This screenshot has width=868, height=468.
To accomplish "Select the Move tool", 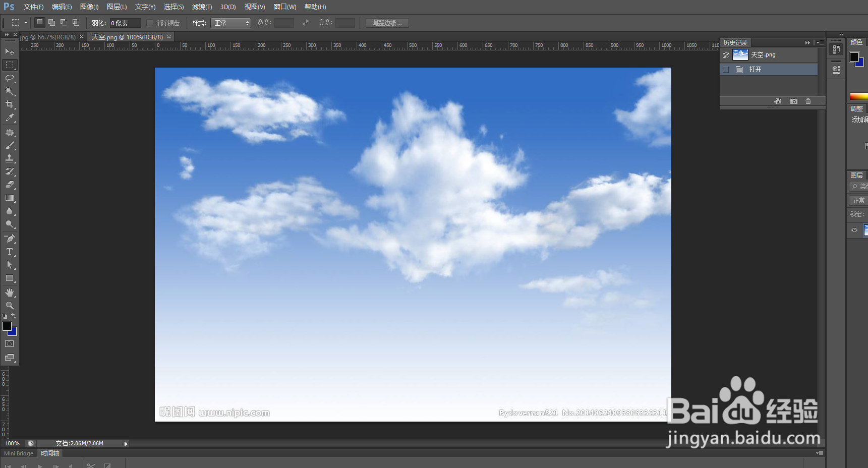I will pyautogui.click(x=10, y=51).
